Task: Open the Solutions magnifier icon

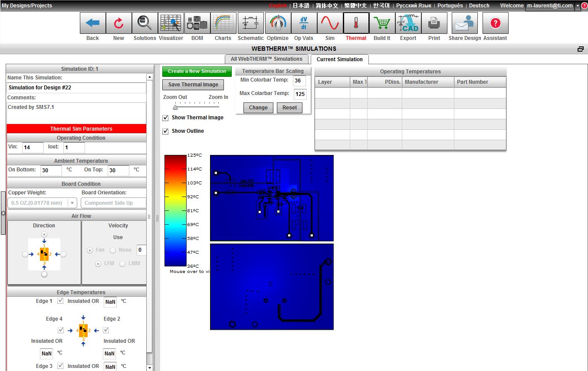Action: point(145,23)
